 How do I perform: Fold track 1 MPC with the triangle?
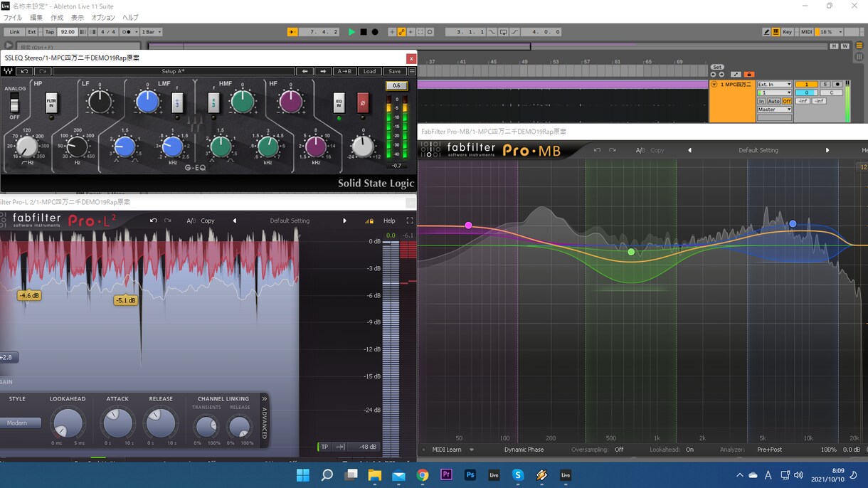click(x=714, y=84)
